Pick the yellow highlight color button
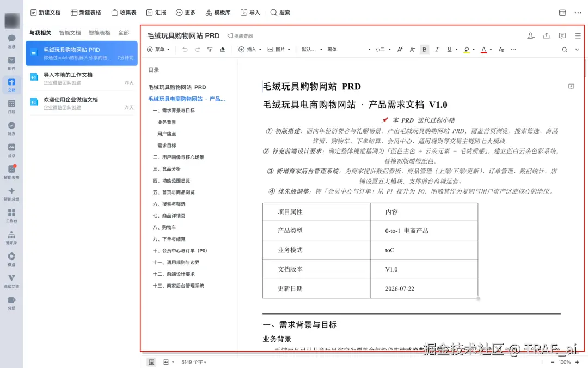 [467, 50]
